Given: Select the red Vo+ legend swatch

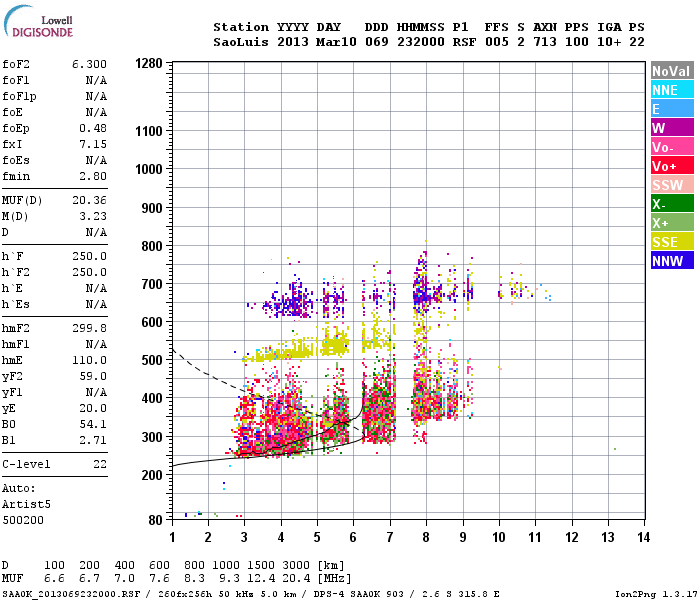Looking at the screenshot, I should 672,166.
